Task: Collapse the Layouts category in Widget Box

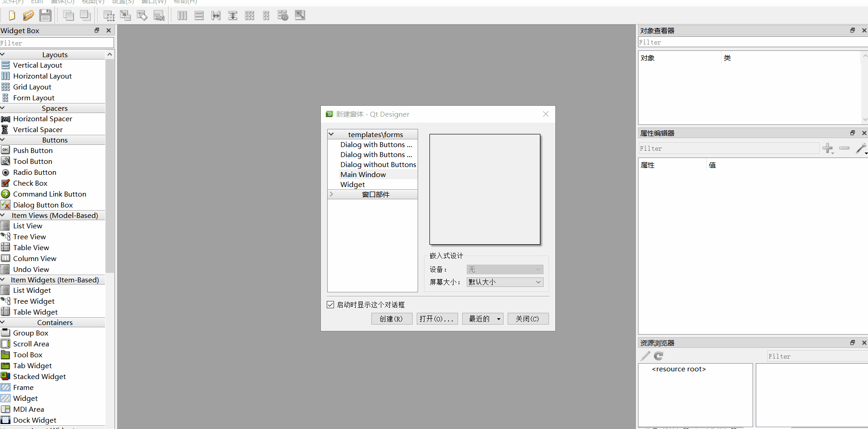Action: click(3, 54)
